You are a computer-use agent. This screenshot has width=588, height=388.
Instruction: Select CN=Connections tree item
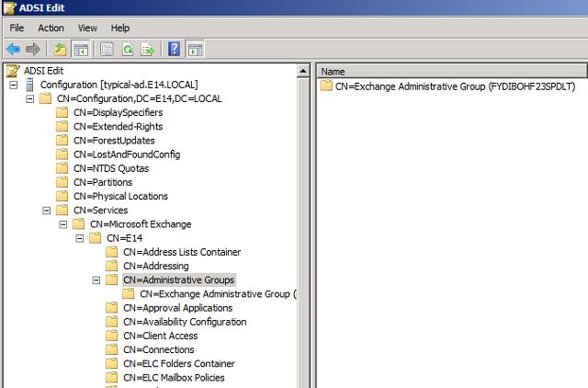pos(159,349)
